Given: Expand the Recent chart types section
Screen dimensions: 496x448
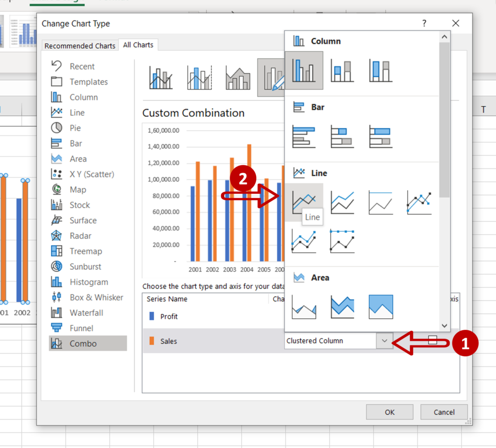Looking at the screenshot, I should click(82, 66).
